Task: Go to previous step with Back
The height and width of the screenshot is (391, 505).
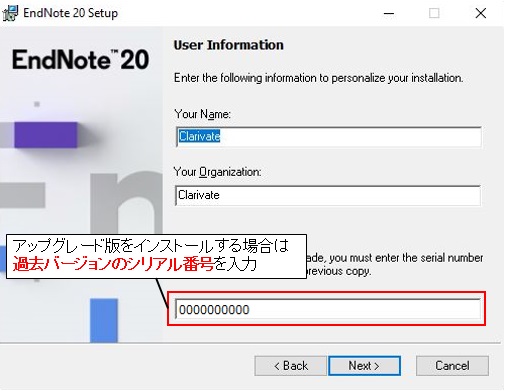Action: 290,366
